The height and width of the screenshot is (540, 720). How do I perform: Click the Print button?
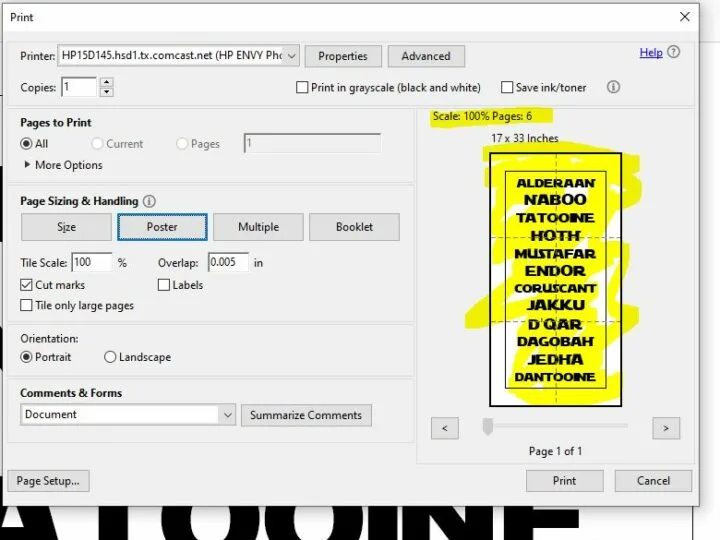tap(564, 480)
